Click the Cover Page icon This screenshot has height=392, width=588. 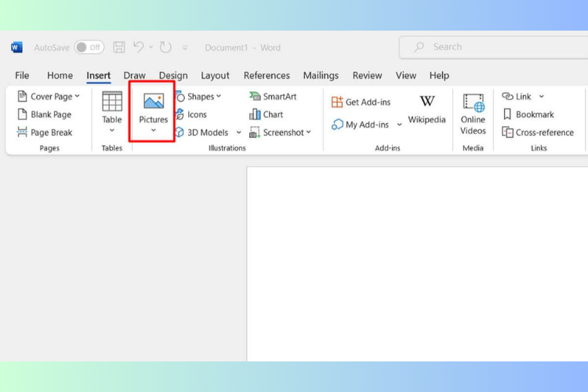pos(22,96)
